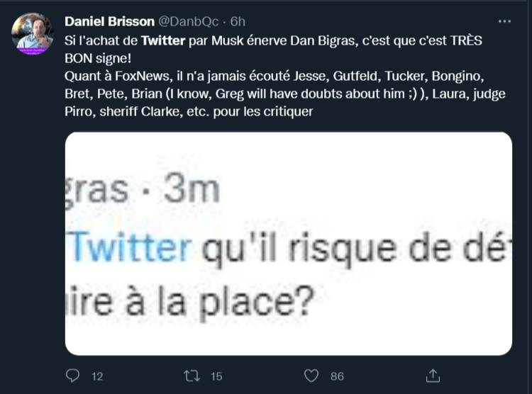Click the retweet count 15
532x394 pixels.
tap(217, 376)
